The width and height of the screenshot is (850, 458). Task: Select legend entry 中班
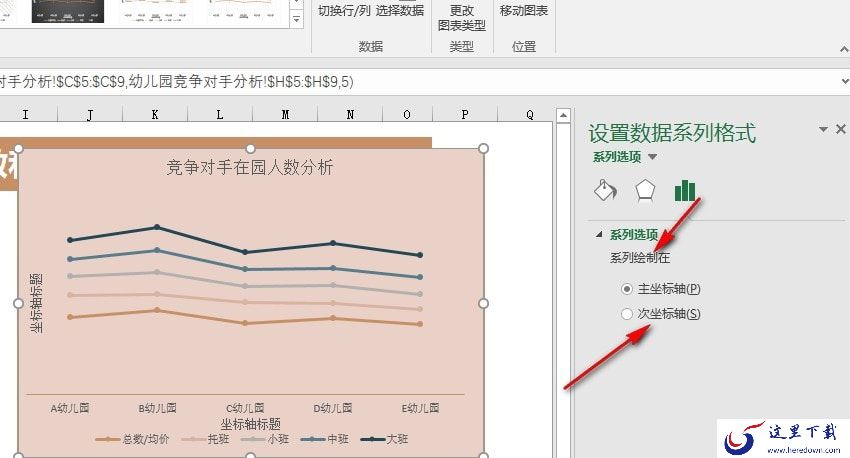(x=325, y=439)
